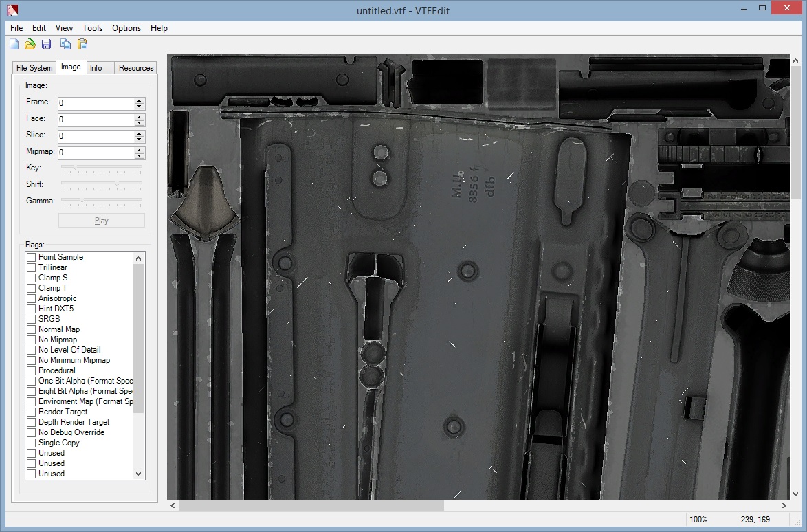Check the Hint DXT5 flag
This screenshot has width=807, height=532.
[x=32, y=309]
